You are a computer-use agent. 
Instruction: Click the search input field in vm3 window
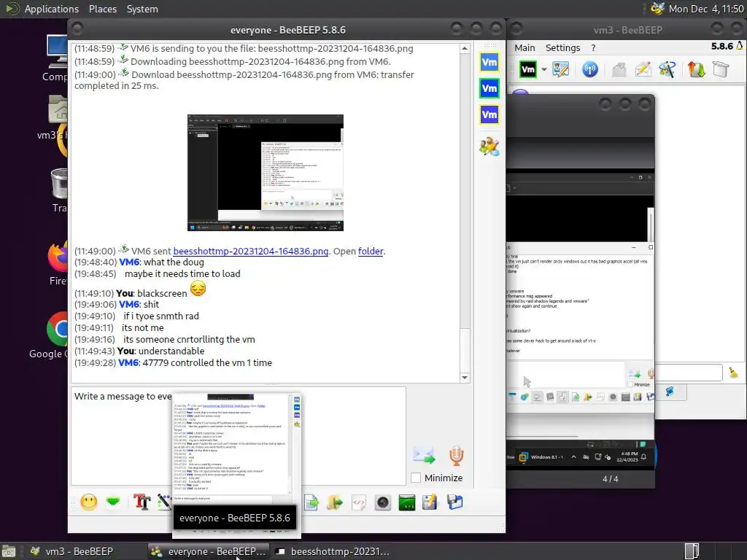point(689,373)
